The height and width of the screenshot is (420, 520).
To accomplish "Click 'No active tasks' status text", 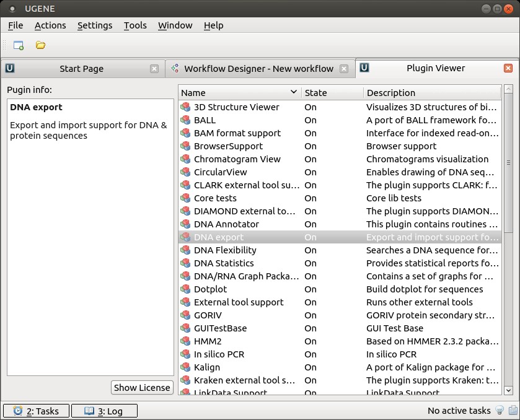I will (459, 411).
